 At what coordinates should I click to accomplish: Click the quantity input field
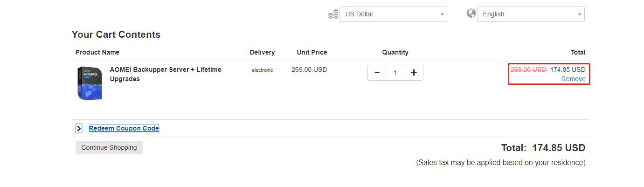[x=395, y=73]
